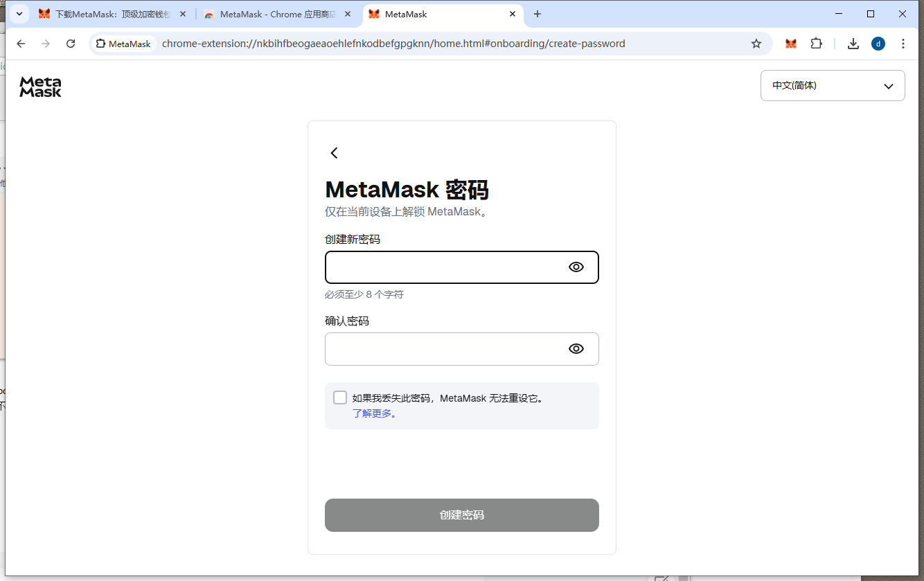924x581 pixels.
Task: Open the 了解更多 link
Action: pos(374,413)
